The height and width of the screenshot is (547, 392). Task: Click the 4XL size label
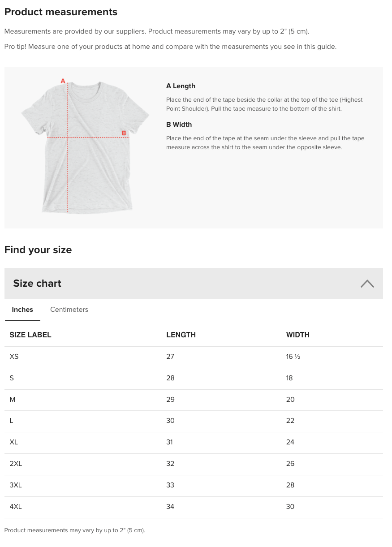(16, 507)
